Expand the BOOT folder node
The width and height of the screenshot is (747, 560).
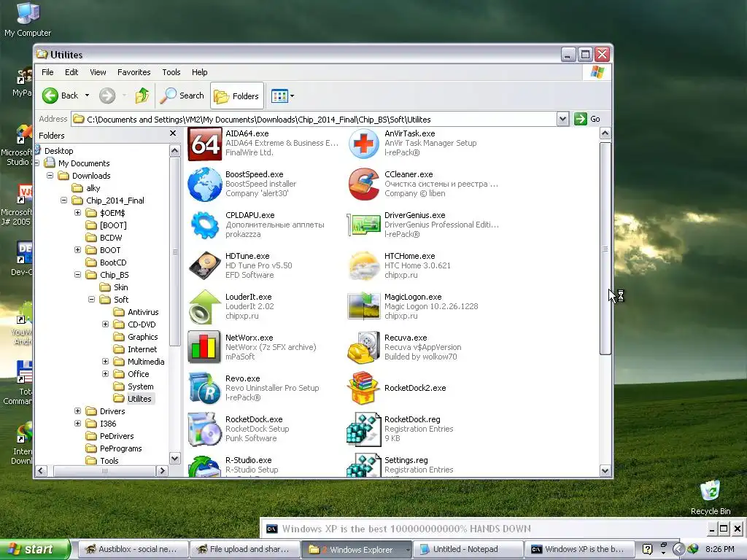pyautogui.click(x=77, y=250)
